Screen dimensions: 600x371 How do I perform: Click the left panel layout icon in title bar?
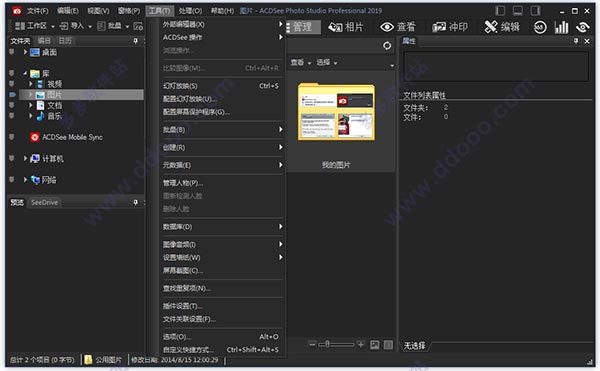tap(500, 11)
